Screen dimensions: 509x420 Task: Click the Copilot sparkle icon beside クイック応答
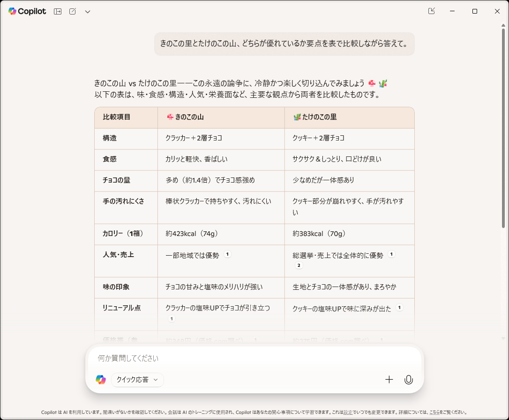pos(101,379)
